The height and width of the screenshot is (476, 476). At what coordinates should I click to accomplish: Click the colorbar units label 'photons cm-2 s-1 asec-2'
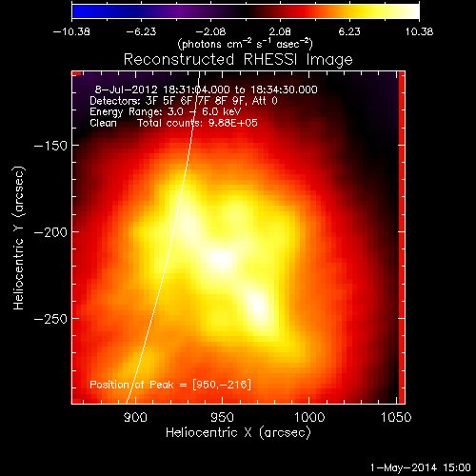coord(246,44)
